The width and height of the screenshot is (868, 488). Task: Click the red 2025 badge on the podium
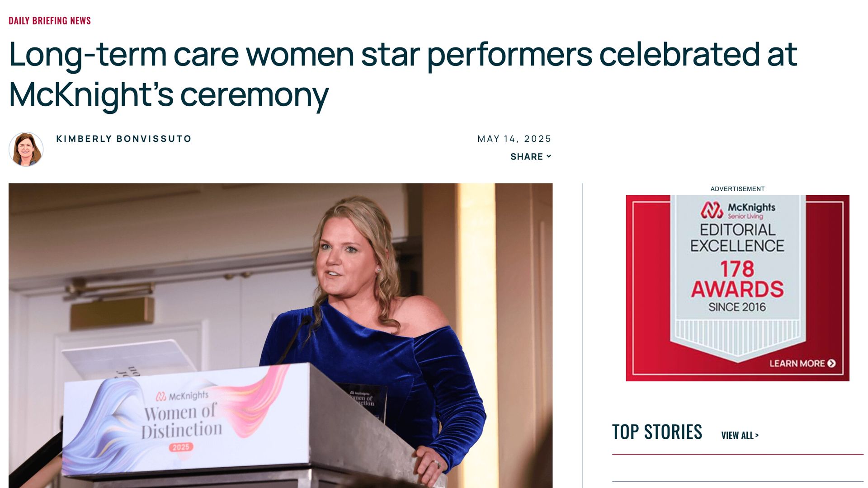coord(181,447)
